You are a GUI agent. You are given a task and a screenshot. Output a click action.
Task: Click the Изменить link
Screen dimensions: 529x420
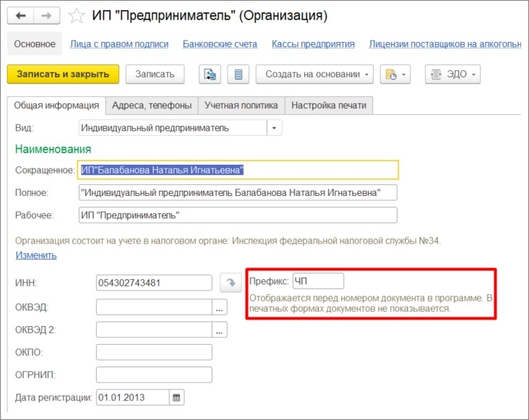point(36,255)
